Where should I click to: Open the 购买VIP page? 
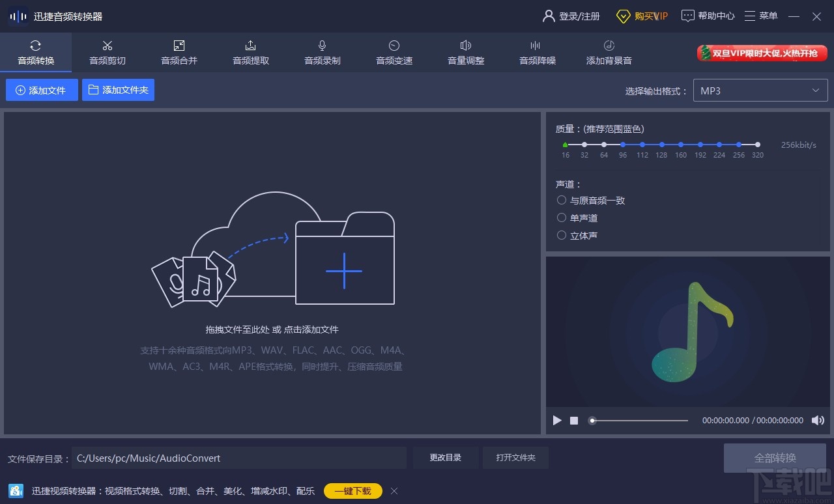pos(642,16)
